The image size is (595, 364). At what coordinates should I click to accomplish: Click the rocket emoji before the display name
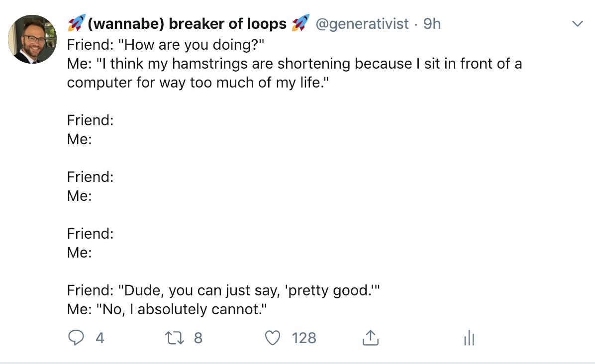coord(77,23)
